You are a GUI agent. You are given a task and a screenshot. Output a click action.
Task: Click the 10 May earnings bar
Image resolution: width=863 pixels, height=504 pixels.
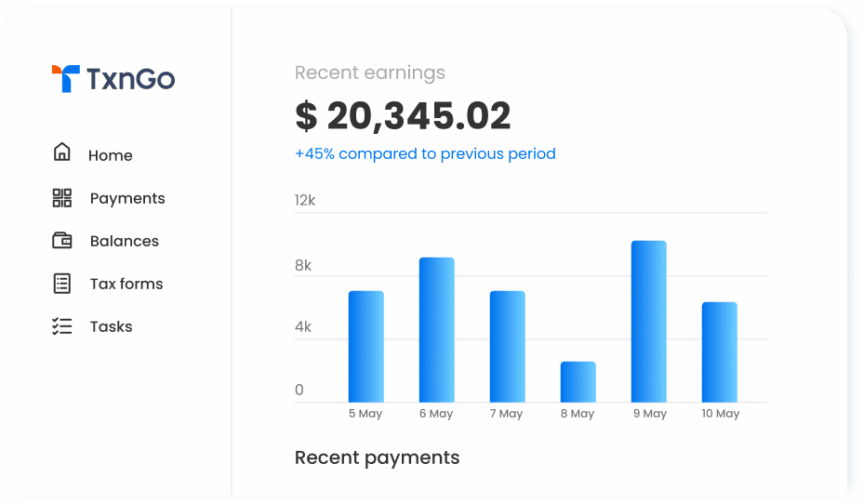(720, 352)
